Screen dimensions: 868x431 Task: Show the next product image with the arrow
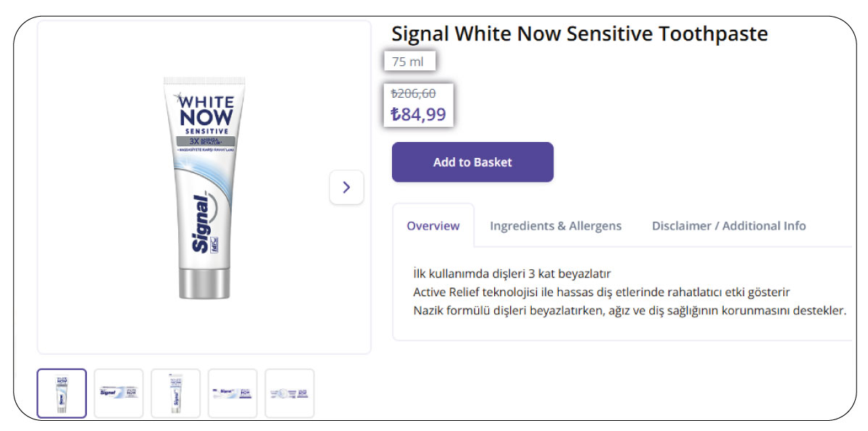pos(346,188)
